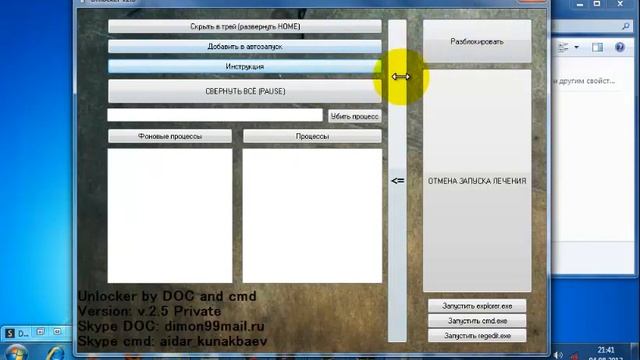Click Запустить cmd.exe button

(x=477, y=321)
